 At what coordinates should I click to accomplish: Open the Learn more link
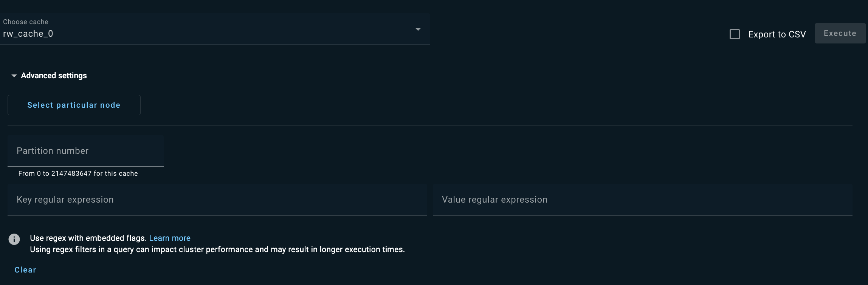[x=170, y=238]
